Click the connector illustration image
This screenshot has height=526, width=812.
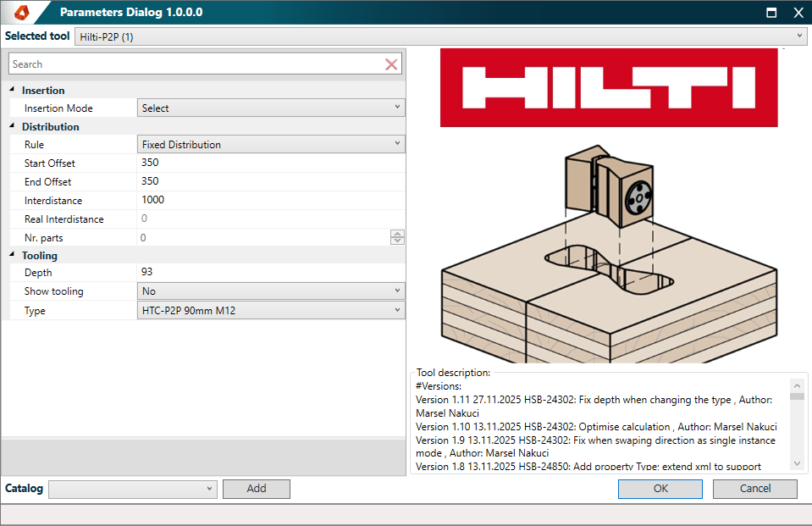(609, 253)
